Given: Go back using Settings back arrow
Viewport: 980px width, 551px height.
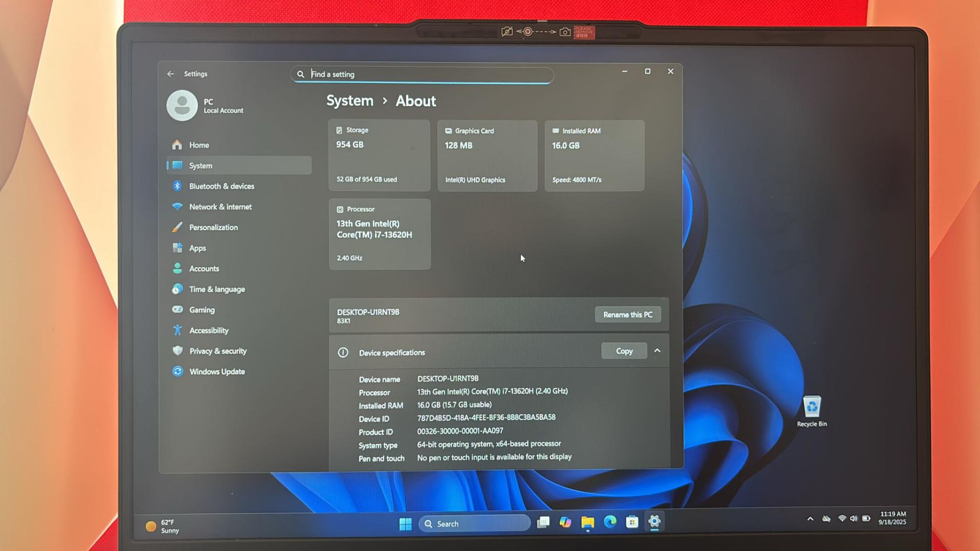Looking at the screenshot, I should click(170, 74).
